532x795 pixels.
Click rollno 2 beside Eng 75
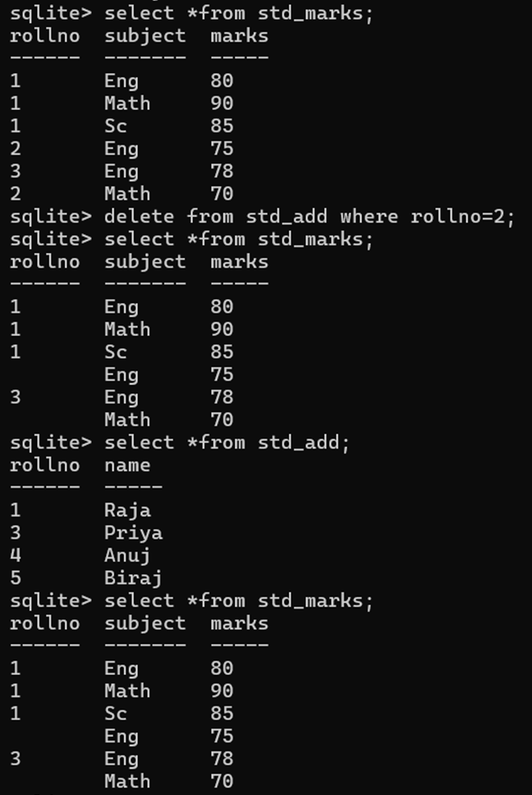coord(16,149)
